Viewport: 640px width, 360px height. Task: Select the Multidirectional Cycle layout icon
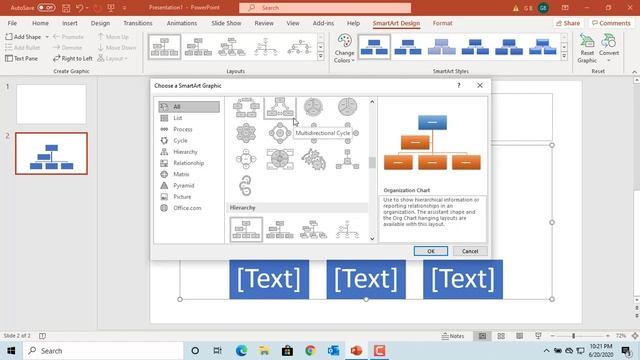click(280, 107)
